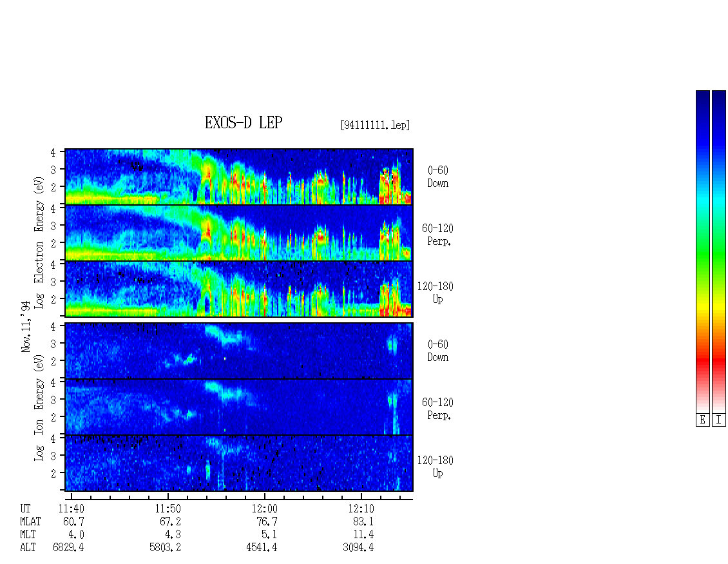Click the ALT value 5803.2

(x=165, y=548)
